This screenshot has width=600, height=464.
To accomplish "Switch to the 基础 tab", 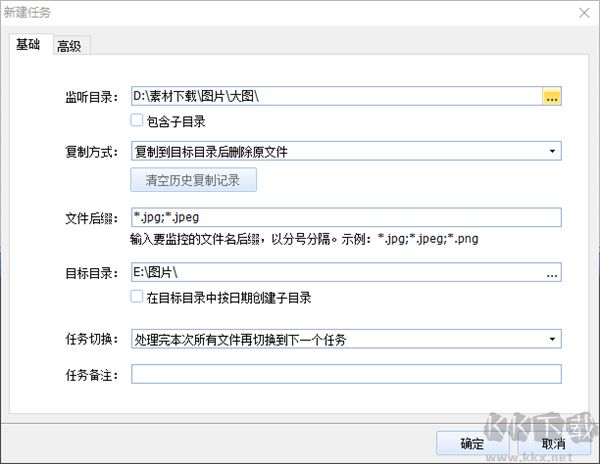I will (x=28, y=44).
